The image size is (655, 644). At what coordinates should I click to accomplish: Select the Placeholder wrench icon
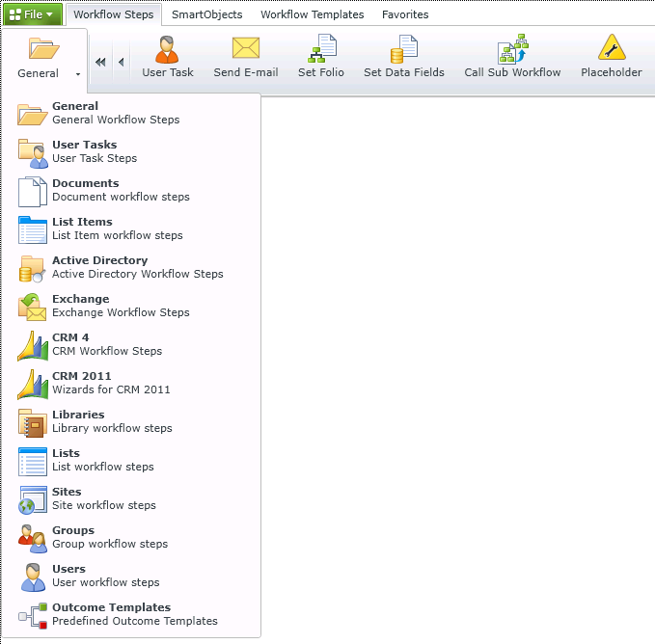[612, 47]
